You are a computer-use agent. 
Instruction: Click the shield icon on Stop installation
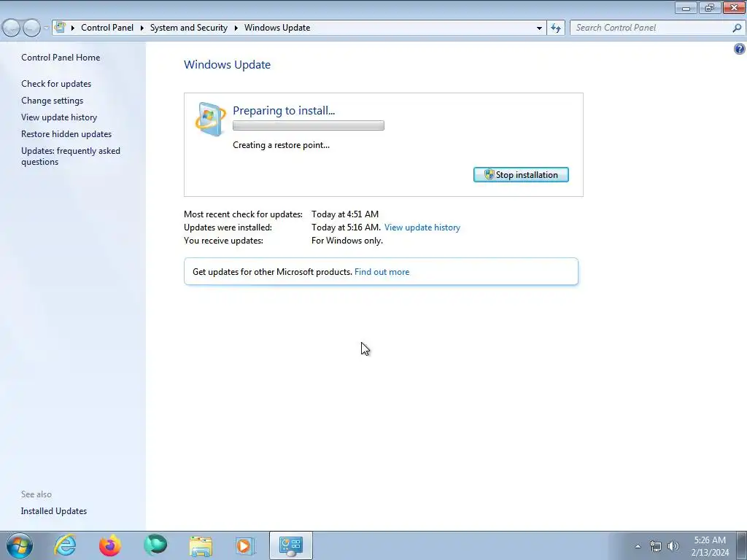tap(489, 175)
